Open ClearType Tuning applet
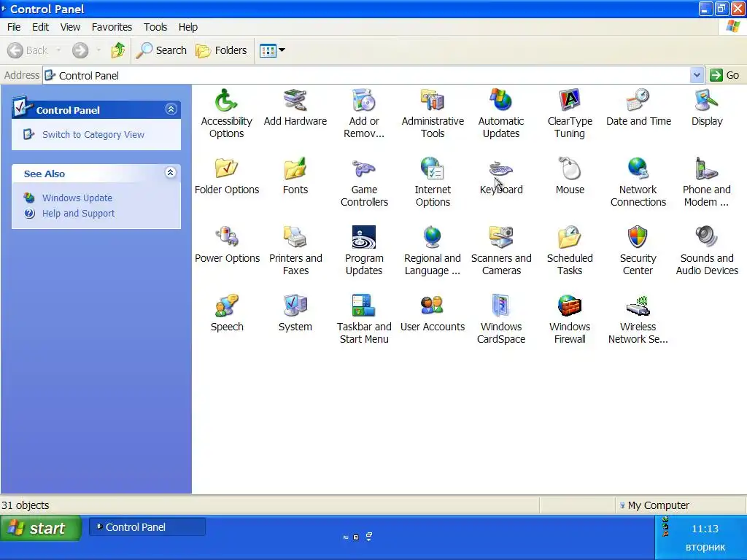747x560 pixels. point(570,113)
